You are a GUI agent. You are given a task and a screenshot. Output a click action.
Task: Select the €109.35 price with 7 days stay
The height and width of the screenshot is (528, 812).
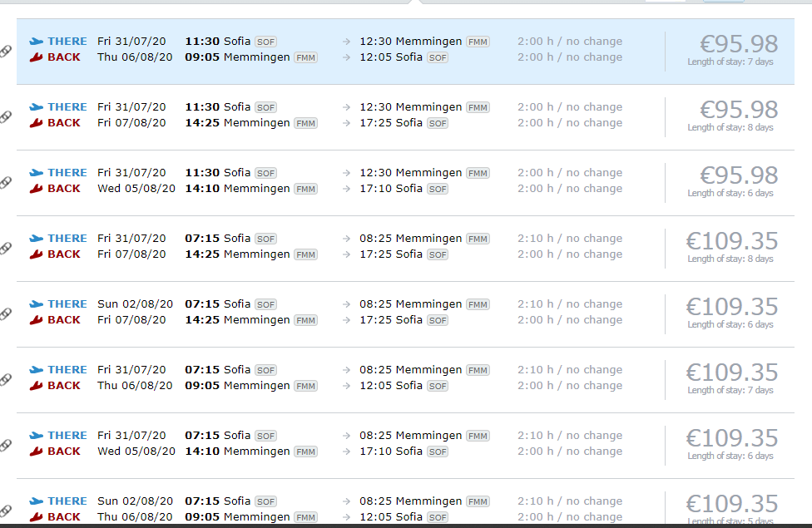pyautogui.click(x=731, y=373)
